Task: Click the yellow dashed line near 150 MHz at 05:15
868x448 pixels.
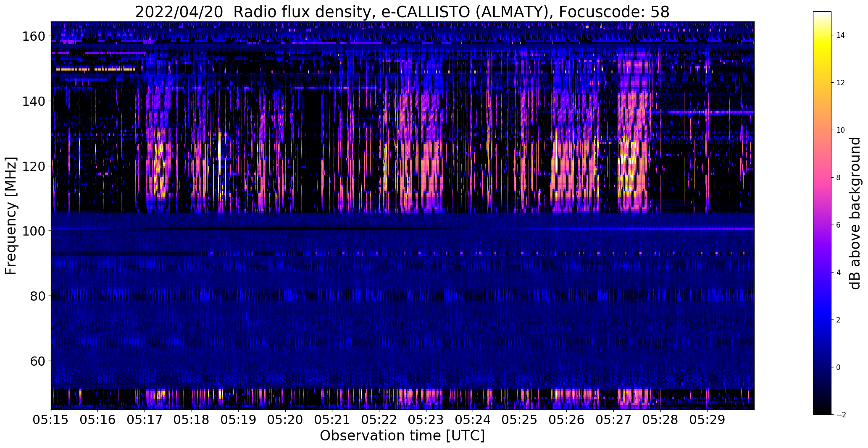Action: [x=95, y=69]
